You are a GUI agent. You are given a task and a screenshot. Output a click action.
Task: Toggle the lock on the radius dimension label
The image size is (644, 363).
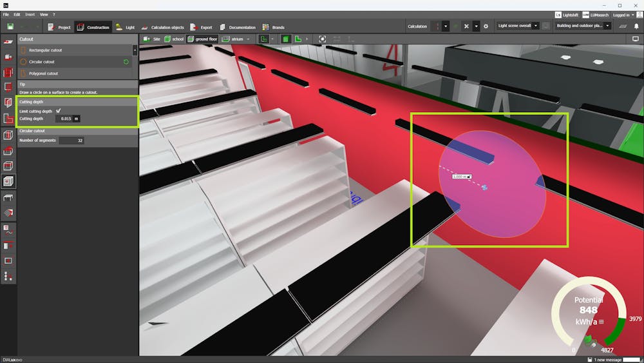point(469,177)
